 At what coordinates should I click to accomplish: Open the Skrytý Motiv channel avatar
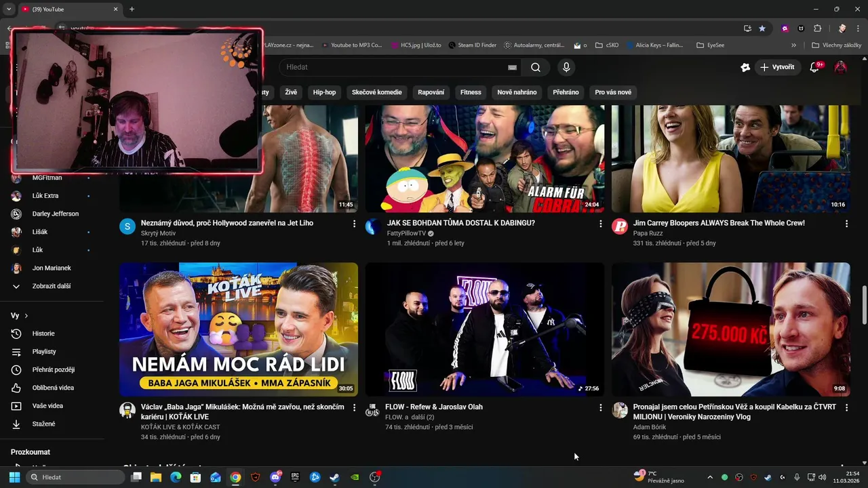(127, 226)
